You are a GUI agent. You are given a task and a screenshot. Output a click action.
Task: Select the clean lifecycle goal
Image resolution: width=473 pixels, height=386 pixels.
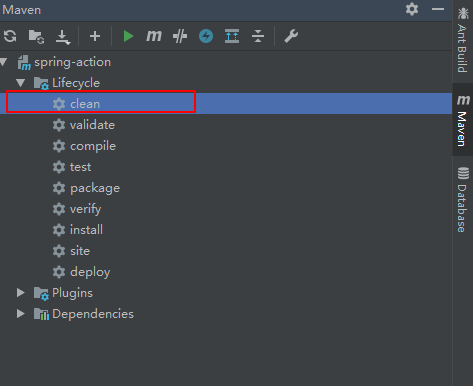pos(226,104)
